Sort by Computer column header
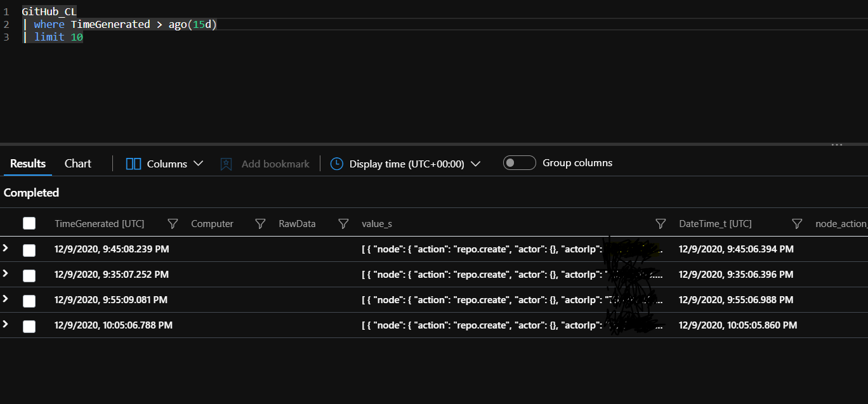 tap(212, 224)
